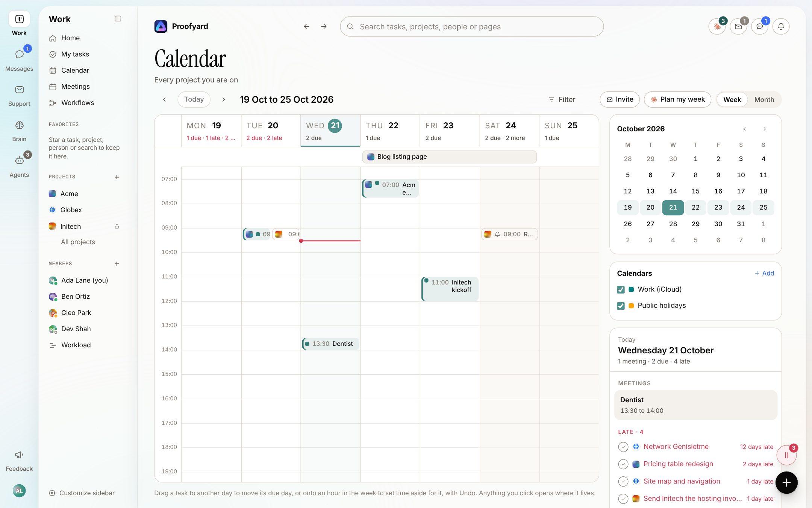This screenshot has height=508, width=812.
Task: Open the AL user avatar at bottom
Action: coord(19,491)
